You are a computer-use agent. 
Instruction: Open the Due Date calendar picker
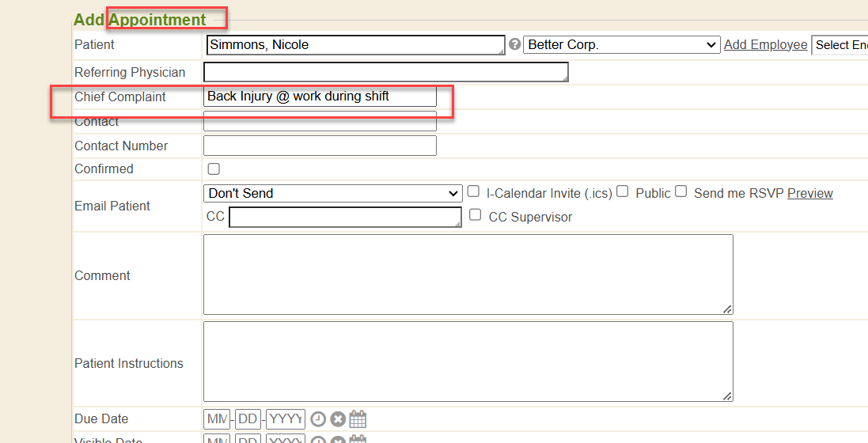click(x=358, y=419)
